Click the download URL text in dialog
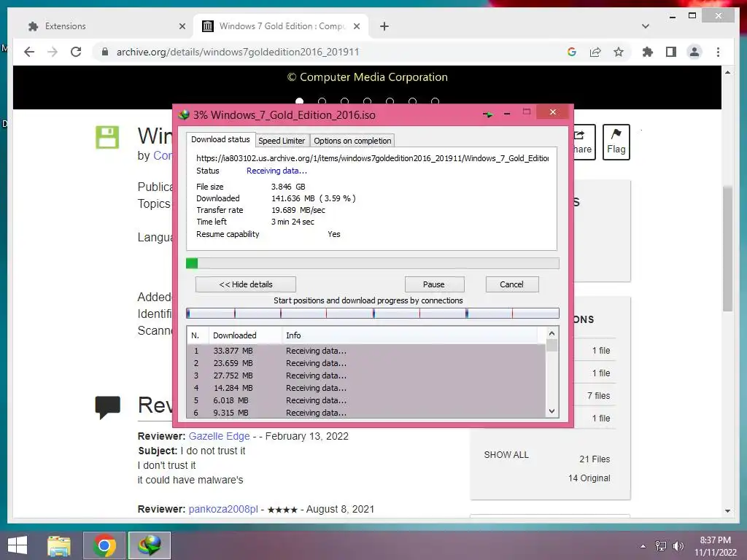The width and height of the screenshot is (747, 560). point(372,158)
